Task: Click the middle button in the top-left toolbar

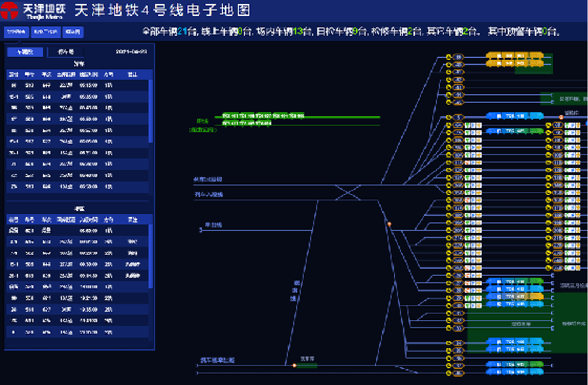Action: [x=46, y=32]
